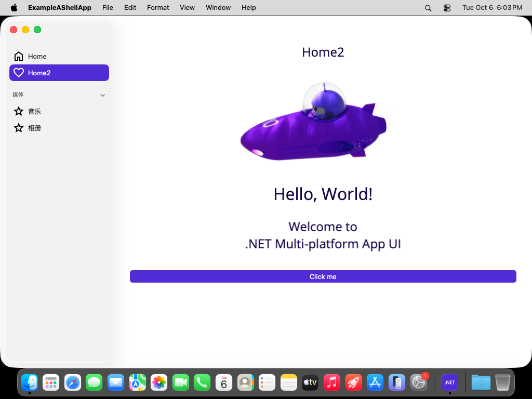Open the Apple menu
This screenshot has width=532, height=399.
pyautogui.click(x=14, y=7)
